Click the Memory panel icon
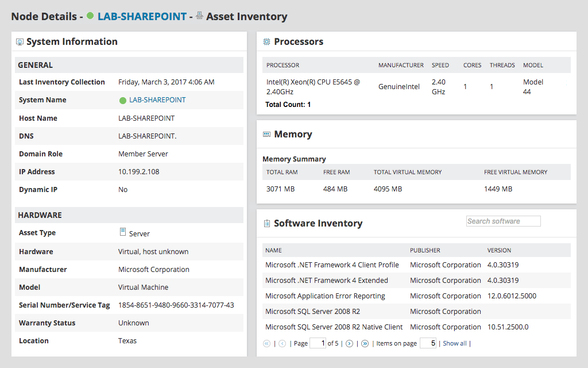588x368 pixels. [266, 134]
